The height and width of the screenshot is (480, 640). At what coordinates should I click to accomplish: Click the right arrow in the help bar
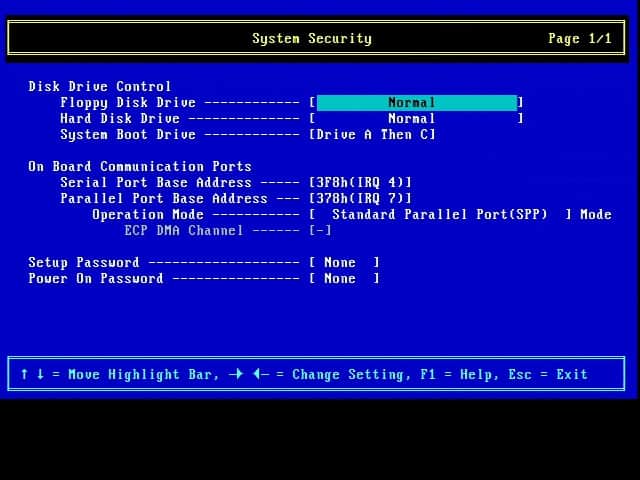pyautogui.click(x=236, y=374)
